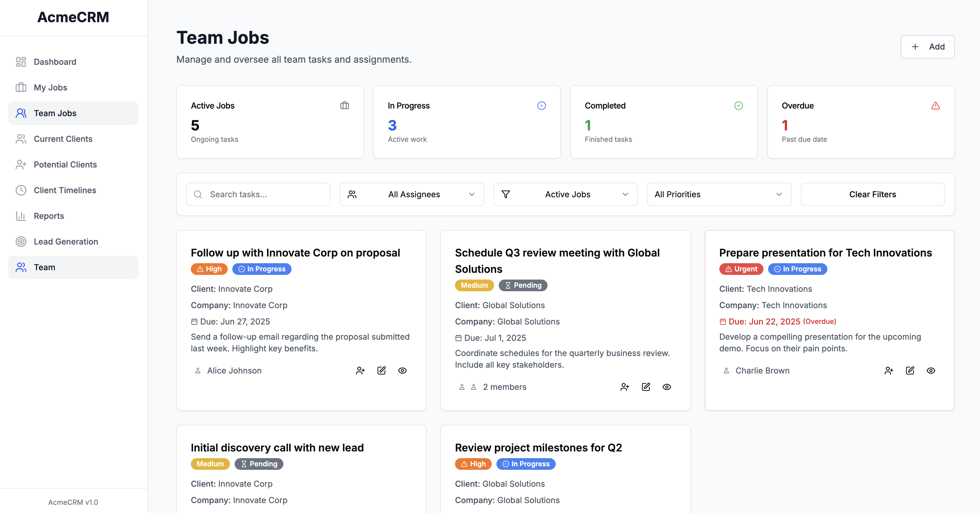The width and height of the screenshot is (980, 513).
Task: Click High badge on Review project milestones
Action: [x=473, y=464]
